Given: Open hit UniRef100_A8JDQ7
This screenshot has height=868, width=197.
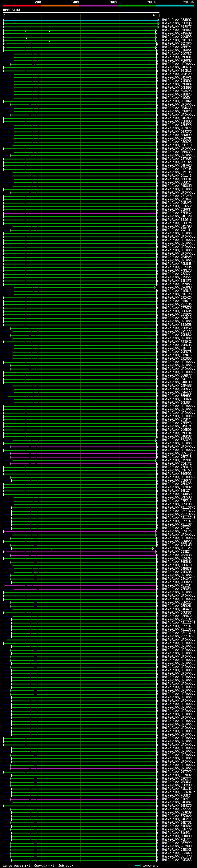Looking at the screenshot, I should [176, 20].
